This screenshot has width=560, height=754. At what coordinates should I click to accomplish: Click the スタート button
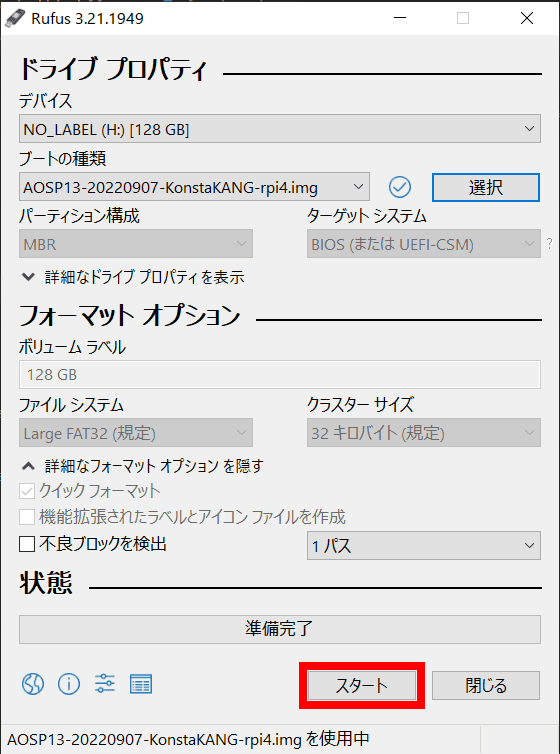pos(362,685)
